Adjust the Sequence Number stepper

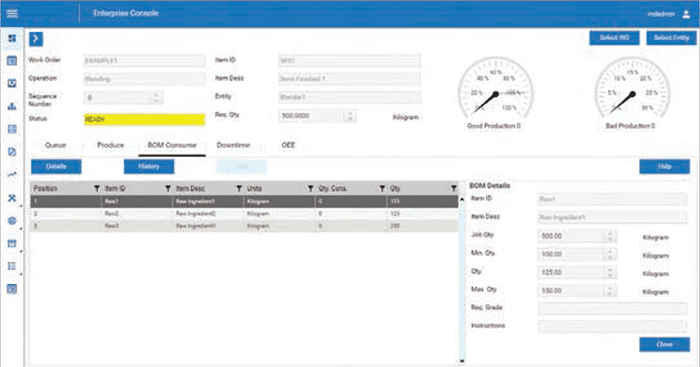(x=156, y=97)
